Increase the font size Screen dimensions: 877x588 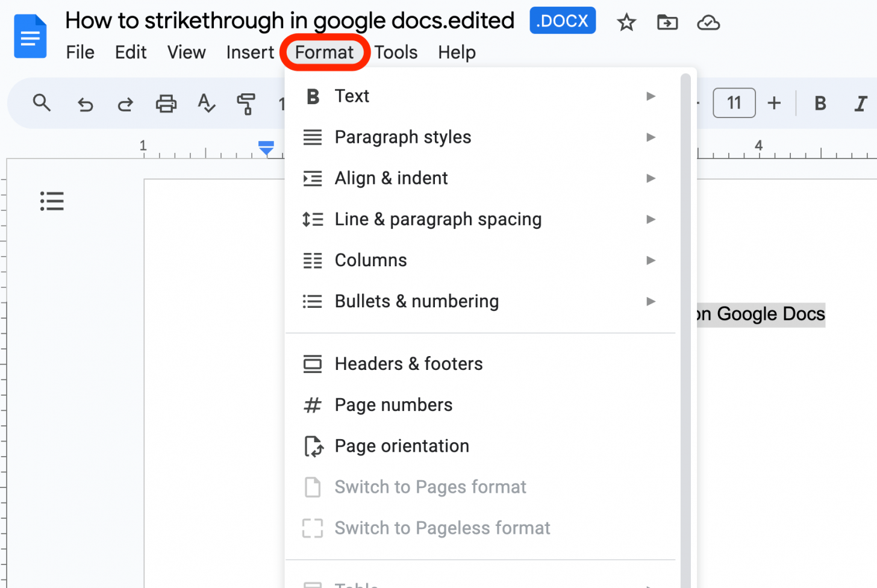point(774,103)
